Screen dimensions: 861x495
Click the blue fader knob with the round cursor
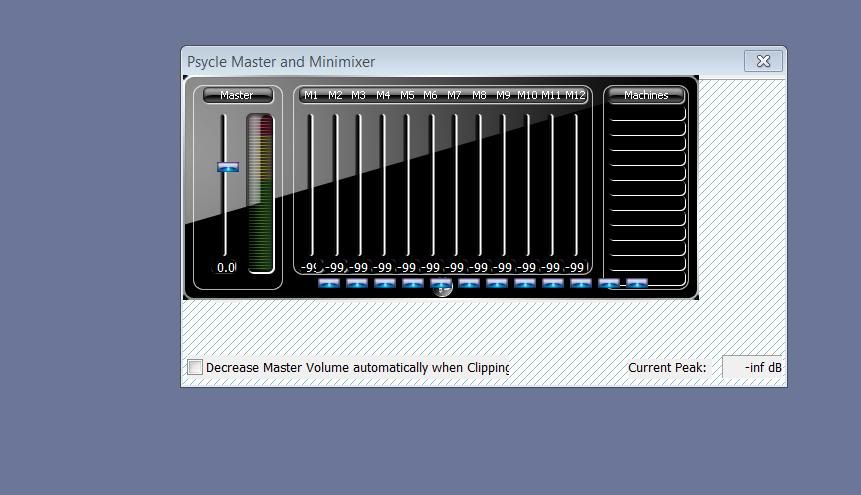[441, 283]
